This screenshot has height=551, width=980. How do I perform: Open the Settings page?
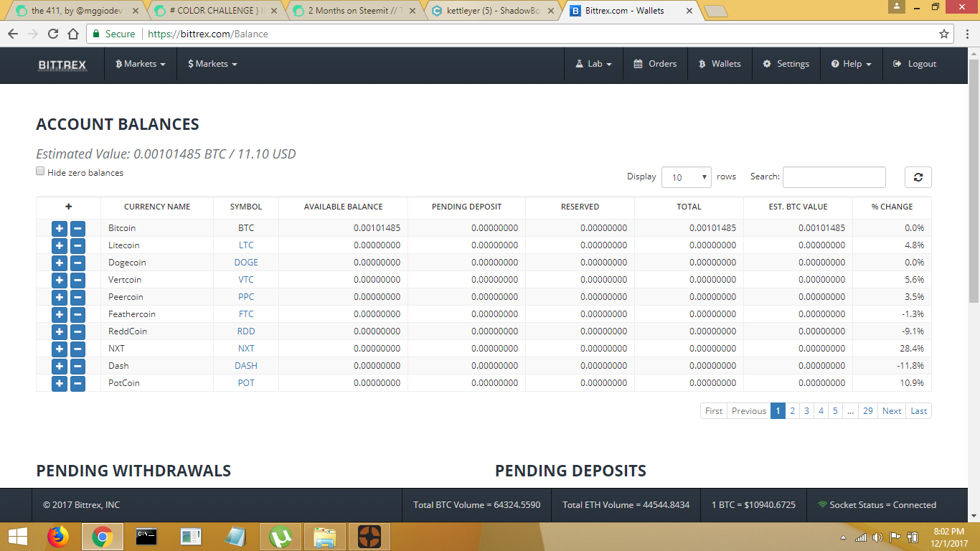point(786,64)
